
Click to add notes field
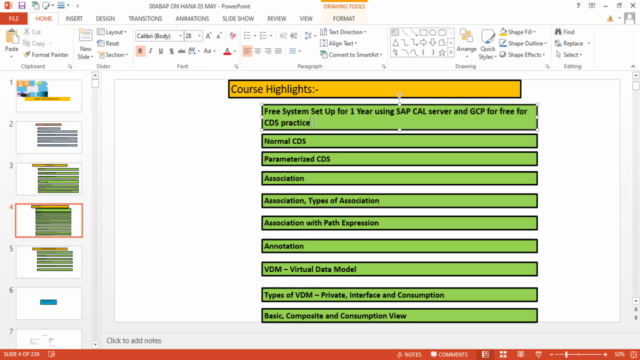134,340
